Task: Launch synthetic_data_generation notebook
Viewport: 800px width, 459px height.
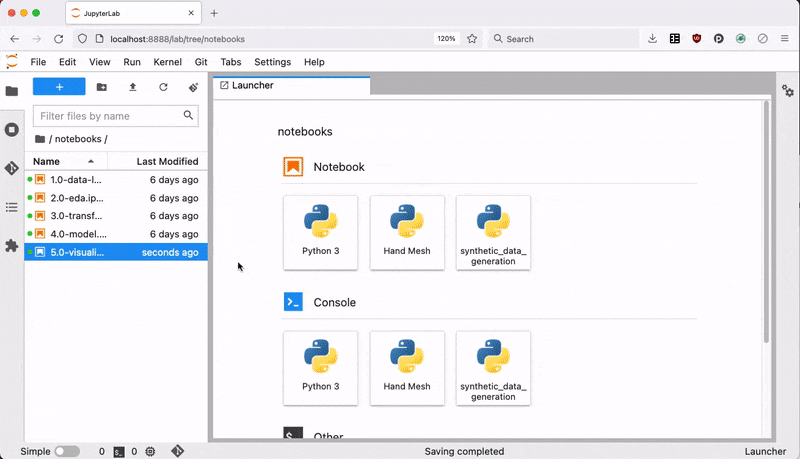Action: coord(493,233)
